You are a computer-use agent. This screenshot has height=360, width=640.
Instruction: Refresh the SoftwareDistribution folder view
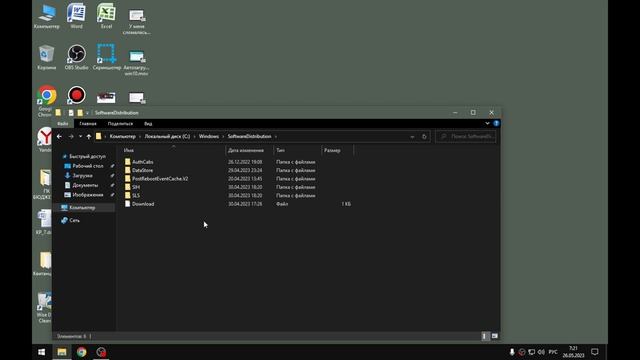(424, 136)
